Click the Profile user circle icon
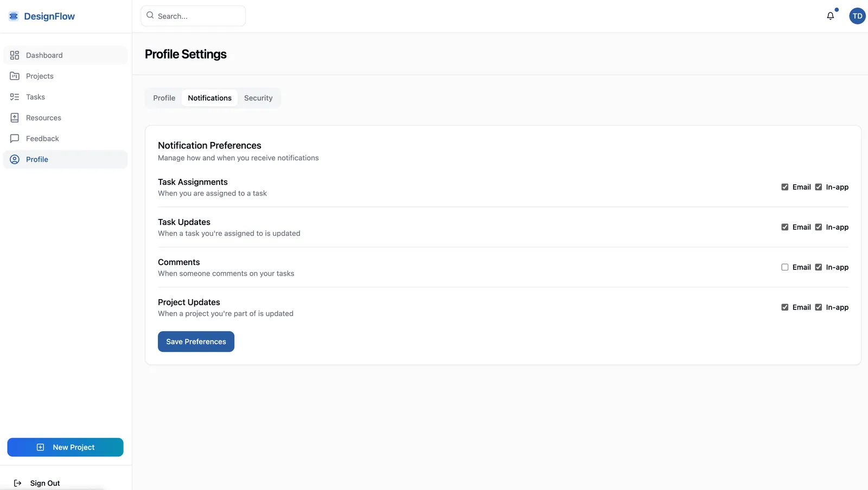 coord(15,159)
